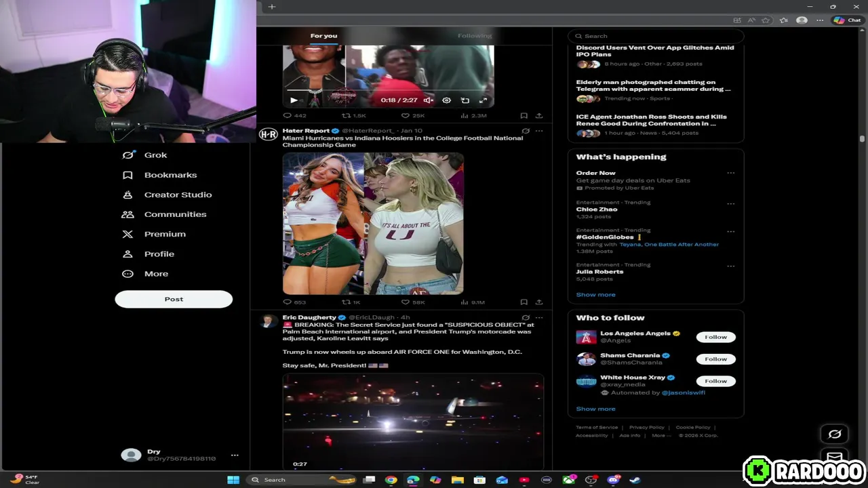Open more options for Order Now promotion
The height and width of the screenshot is (488, 868).
pyautogui.click(x=730, y=173)
